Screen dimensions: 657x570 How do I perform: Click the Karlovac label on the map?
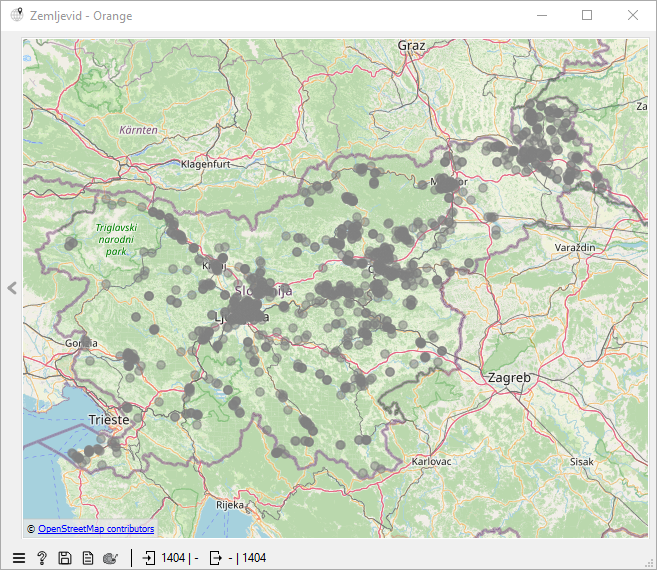[x=432, y=462]
